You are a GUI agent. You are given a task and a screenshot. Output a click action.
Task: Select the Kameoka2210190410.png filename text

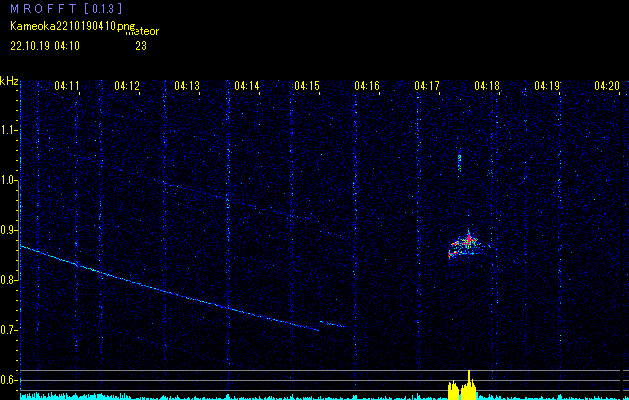(73, 26)
